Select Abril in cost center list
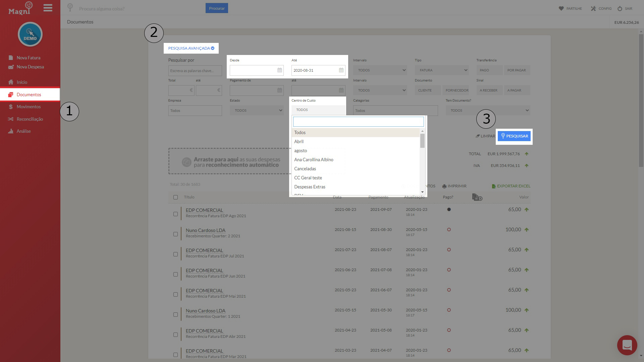The height and width of the screenshot is (362, 644). click(x=356, y=141)
